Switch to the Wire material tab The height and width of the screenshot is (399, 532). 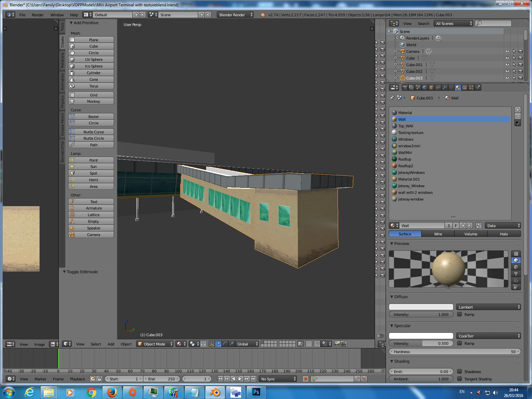coord(438,234)
